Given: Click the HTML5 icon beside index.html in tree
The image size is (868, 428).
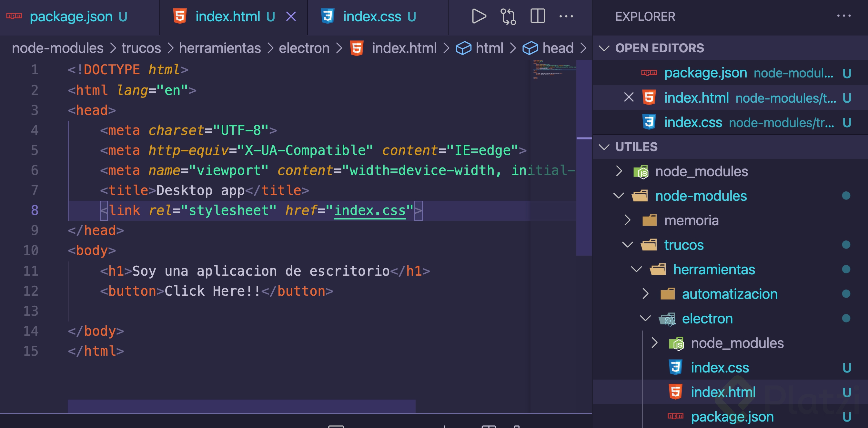Looking at the screenshot, I should click(675, 392).
